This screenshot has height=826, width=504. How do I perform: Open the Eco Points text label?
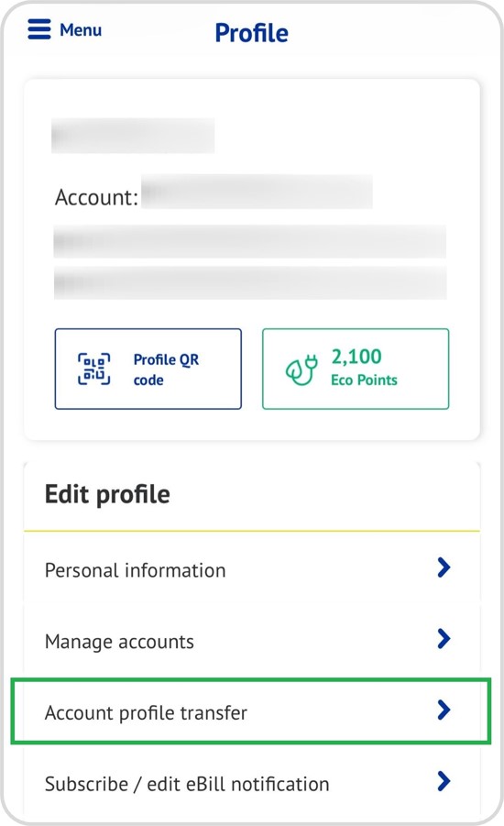pyautogui.click(x=364, y=380)
